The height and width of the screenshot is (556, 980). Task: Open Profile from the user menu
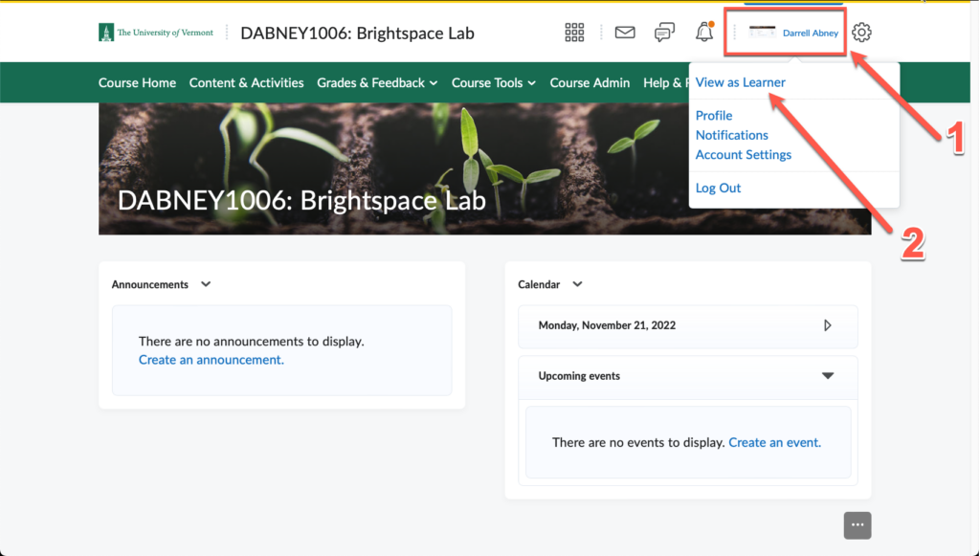click(x=713, y=115)
